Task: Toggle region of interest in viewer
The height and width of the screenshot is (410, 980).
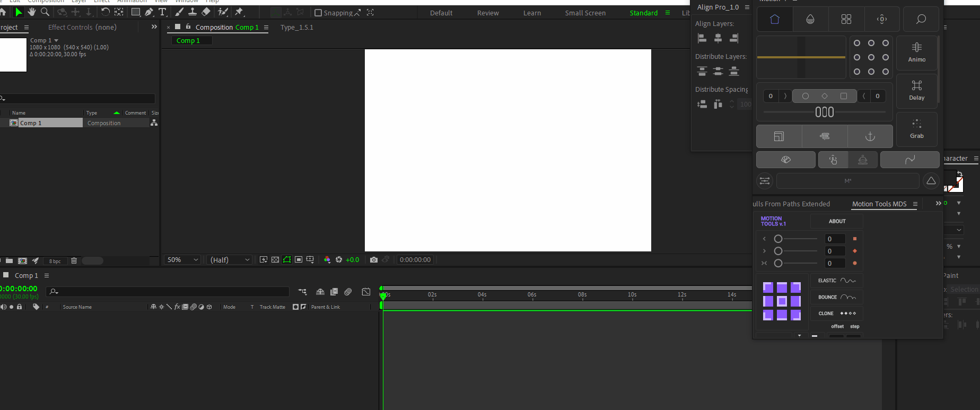Action: click(299, 259)
